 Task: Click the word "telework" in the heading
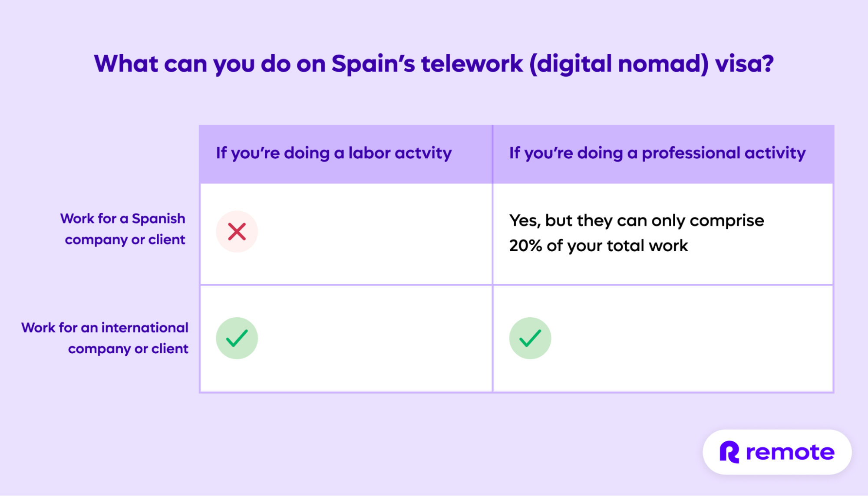pyautogui.click(x=472, y=64)
